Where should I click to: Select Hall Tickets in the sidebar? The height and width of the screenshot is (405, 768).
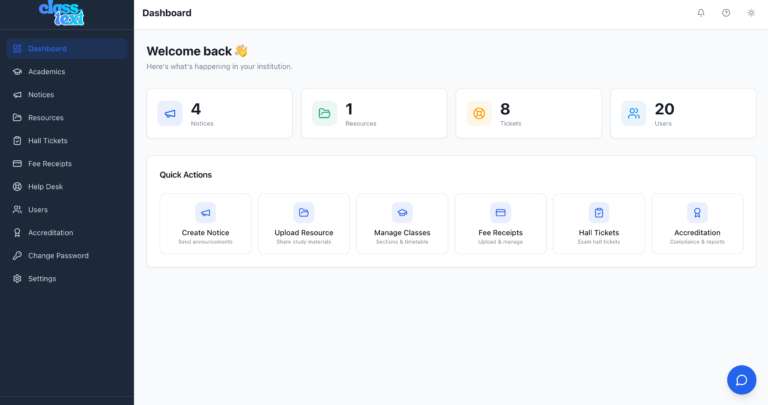[48, 141]
